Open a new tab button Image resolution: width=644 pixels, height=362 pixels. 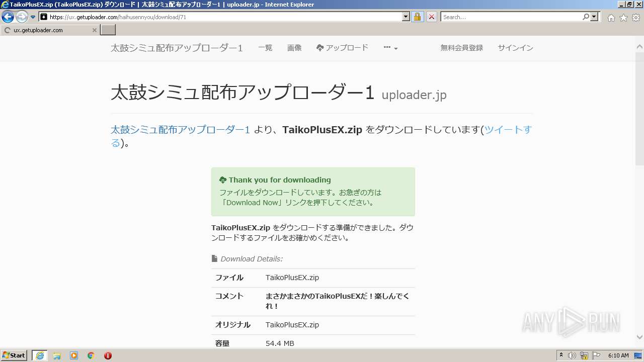108,30
